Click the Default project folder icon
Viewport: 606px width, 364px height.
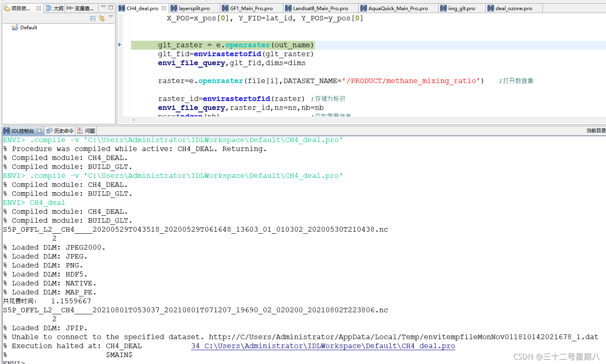(15, 27)
